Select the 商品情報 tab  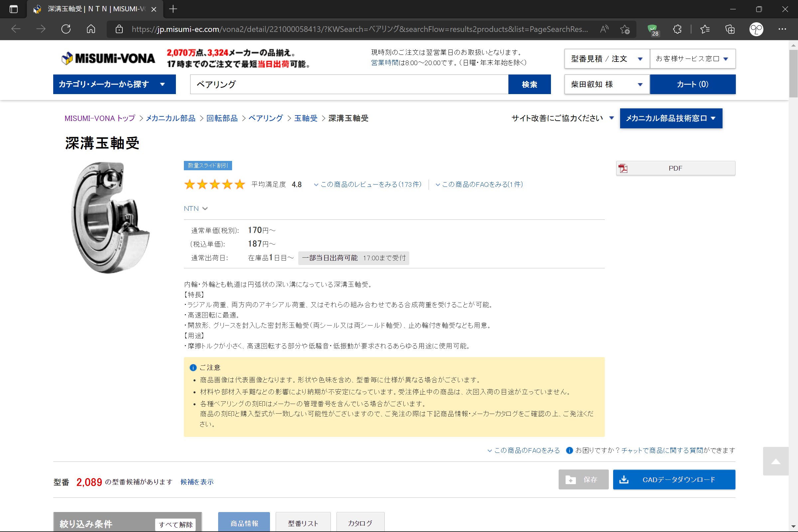(x=244, y=522)
